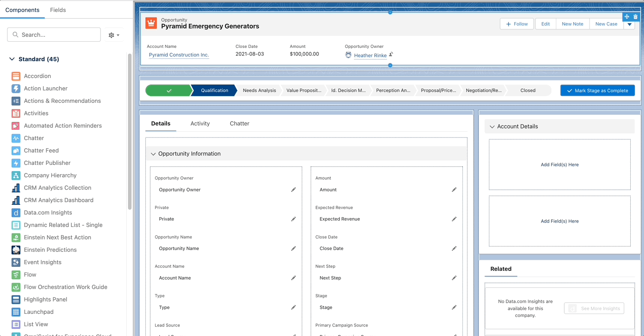The image size is (644, 336).
Task: Click the Launchpad component icon
Action: (16, 312)
